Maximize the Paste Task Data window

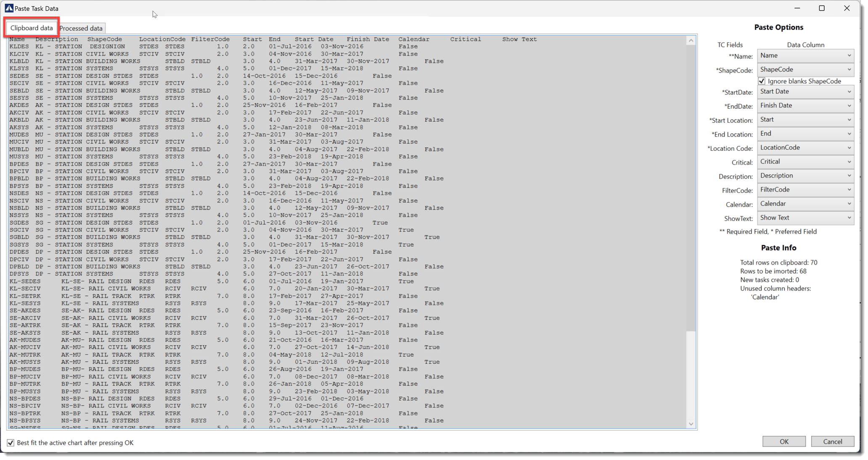click(x=822, y=8)
